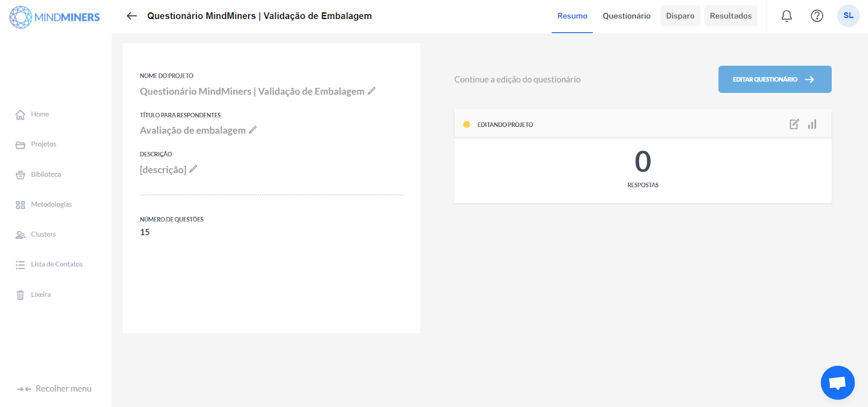
Task: Click the Lixeira trash icon
Action: pyautogui.click(x=21, y=295)
